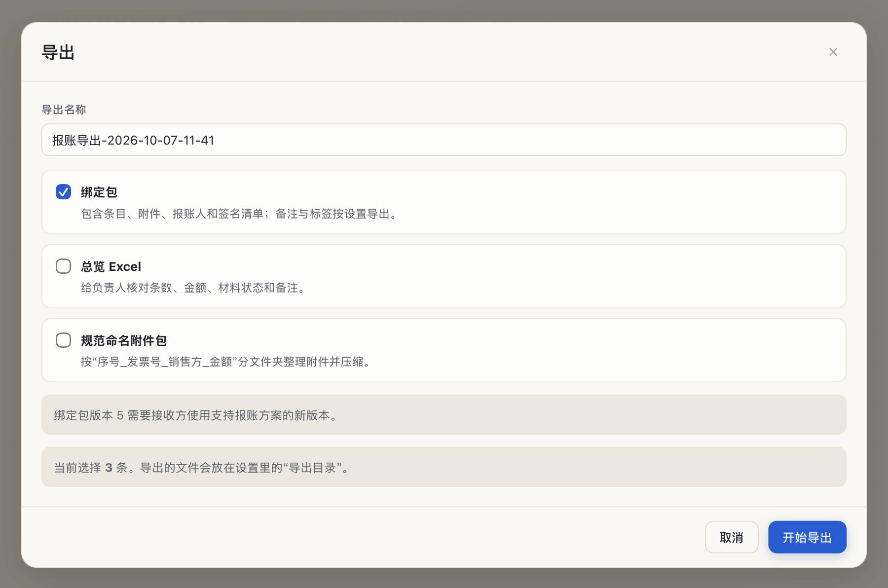Click the 当前选择 3 条 info message
The width and height of the screenshot is (888, 588).
click(x=444, y=467)
